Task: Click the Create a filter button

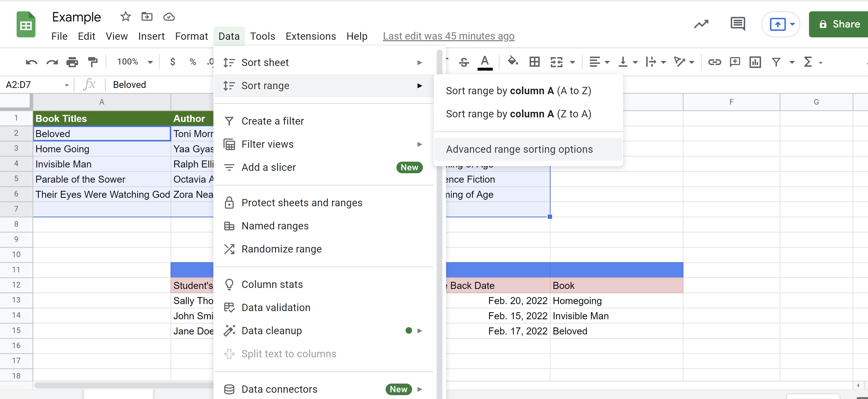Action: [272, 121]
